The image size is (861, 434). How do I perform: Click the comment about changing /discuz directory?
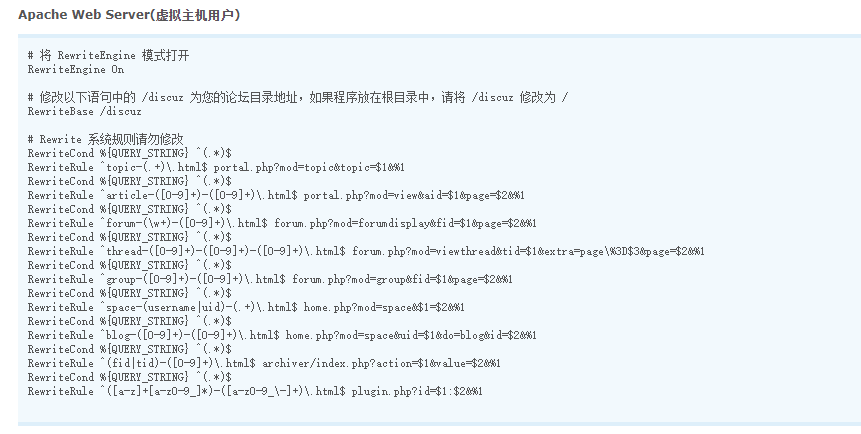tap(298, 97)
